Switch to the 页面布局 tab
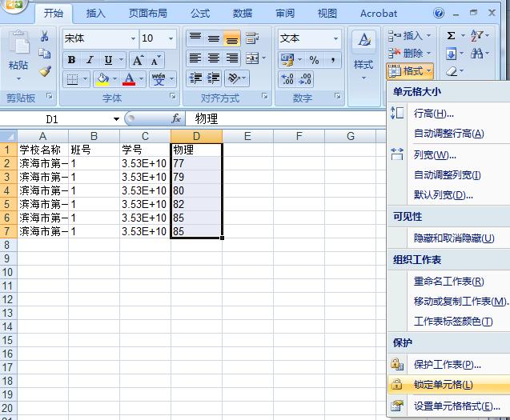The width and height of the screenshot is (510, 420). pyautogui.click(x=148, y=14)
